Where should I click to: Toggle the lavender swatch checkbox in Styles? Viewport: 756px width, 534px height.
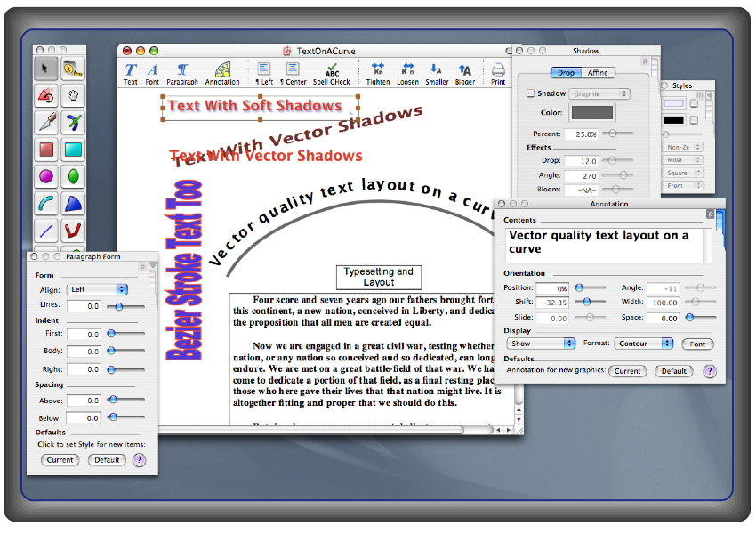click(695, 104)
